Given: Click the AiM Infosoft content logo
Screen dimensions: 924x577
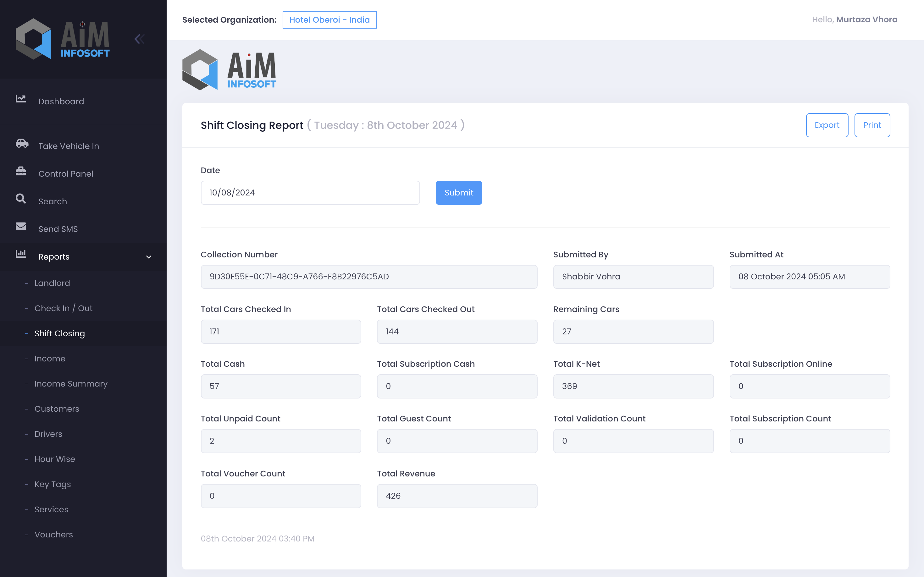Looking at the screenshot, I should tap(230, 70).
